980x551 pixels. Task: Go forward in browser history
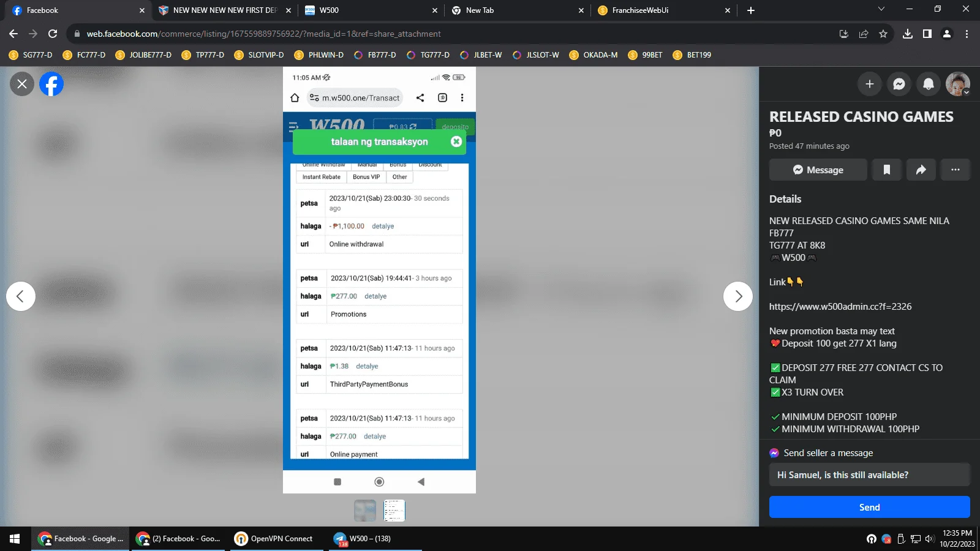point(33,34)
